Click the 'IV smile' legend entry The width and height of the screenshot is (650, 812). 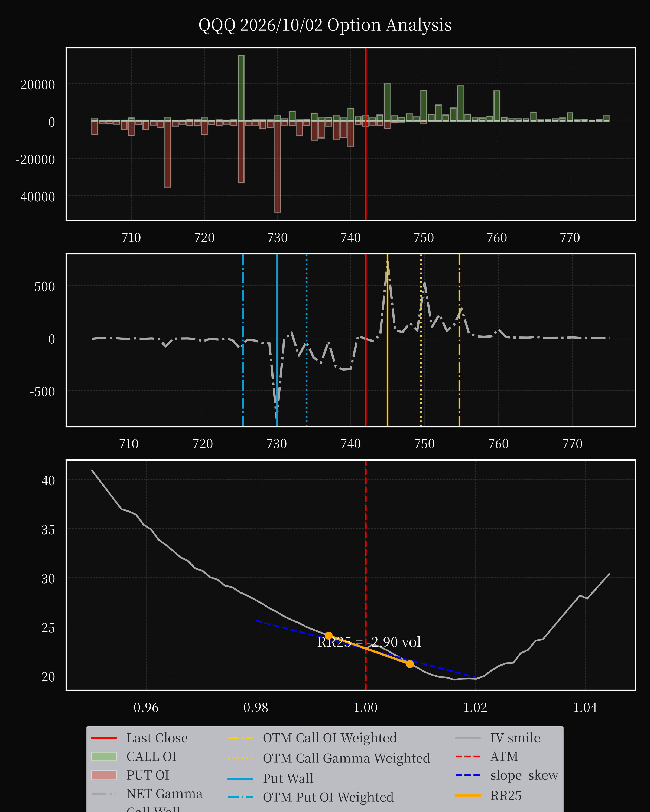click(x=498, y=738)
